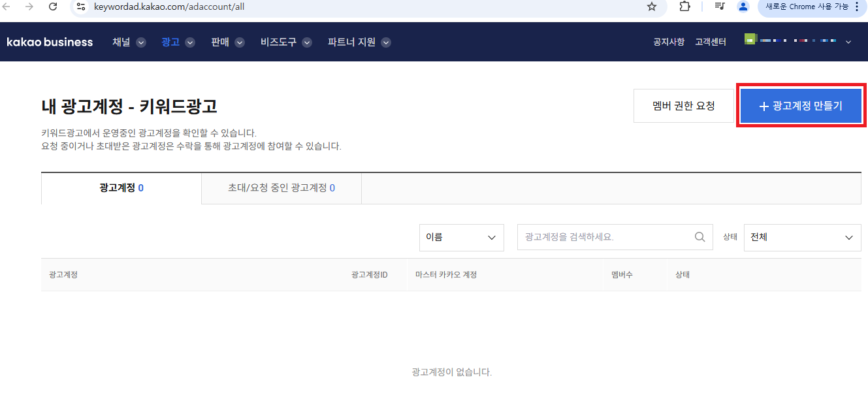The width and height of the screenshot is (868, 418).
Task: Expand the account dropdown chevron
Action: point(848,42)
